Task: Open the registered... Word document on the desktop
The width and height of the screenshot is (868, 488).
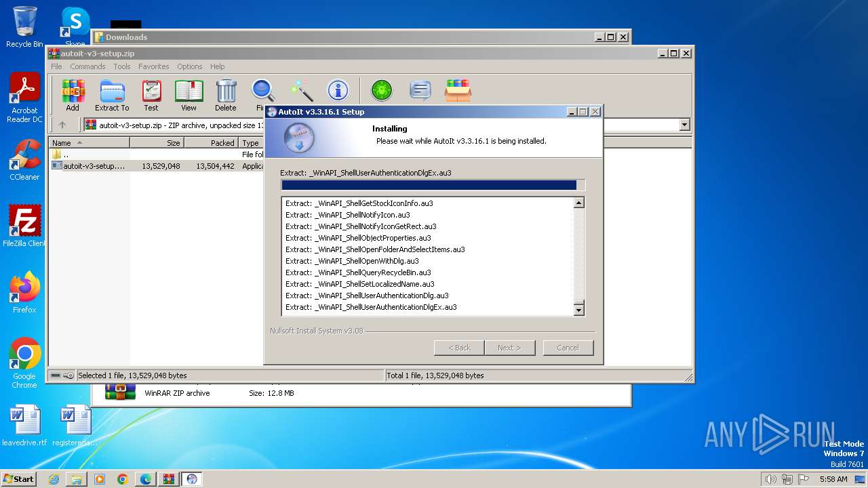Action: pos(75,426)
